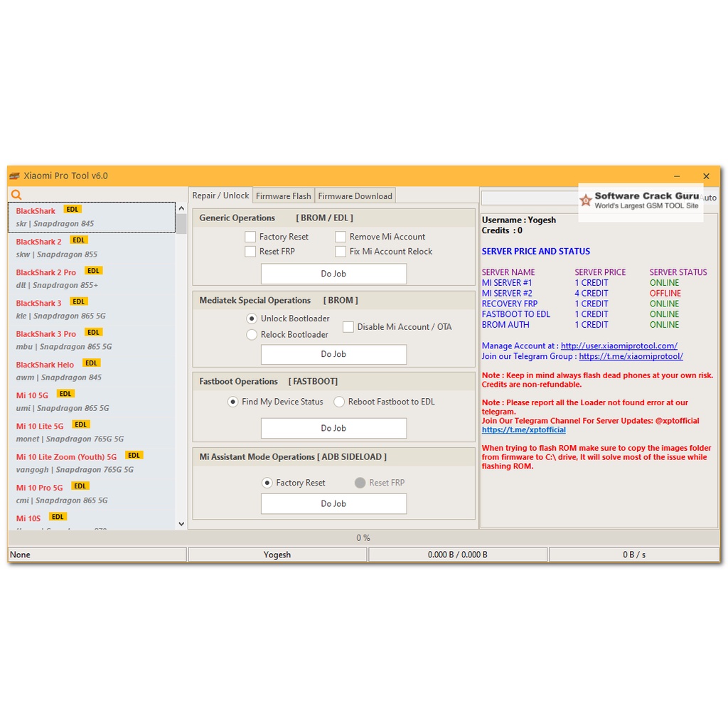Tick the Reset FRP checkbox

(x=250, y=252)
